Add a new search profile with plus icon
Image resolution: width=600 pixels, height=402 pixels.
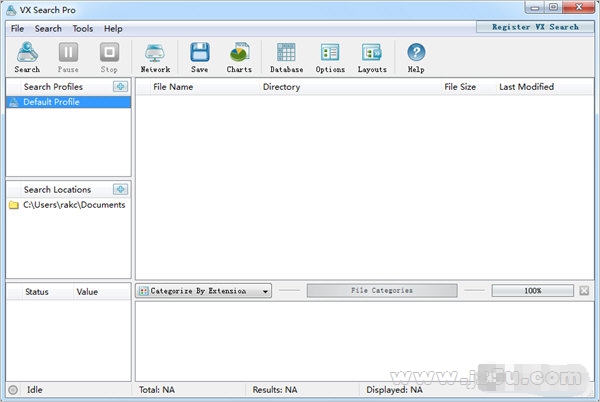click(121, 86)
